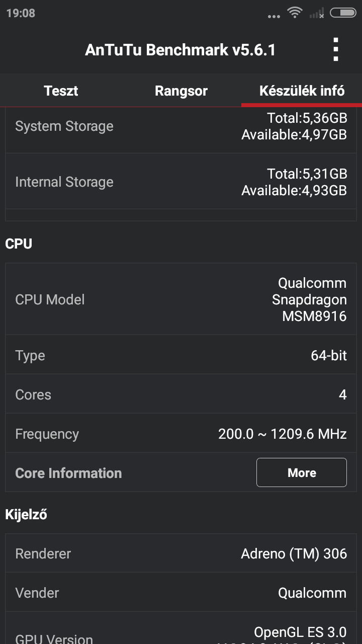
Task: Switch to the Rangsor tab
Action: point(181,91)
